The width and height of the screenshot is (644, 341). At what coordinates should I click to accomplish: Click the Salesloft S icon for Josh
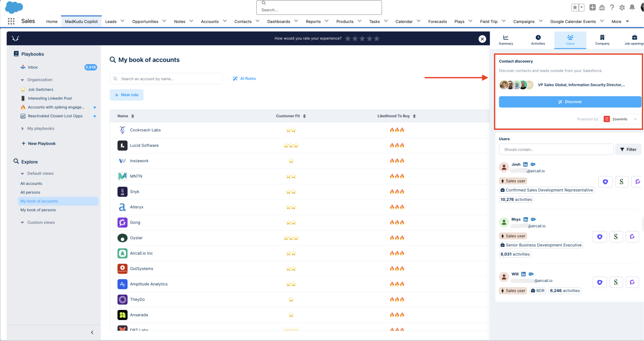pyautogui.click(x=622, y=182)
